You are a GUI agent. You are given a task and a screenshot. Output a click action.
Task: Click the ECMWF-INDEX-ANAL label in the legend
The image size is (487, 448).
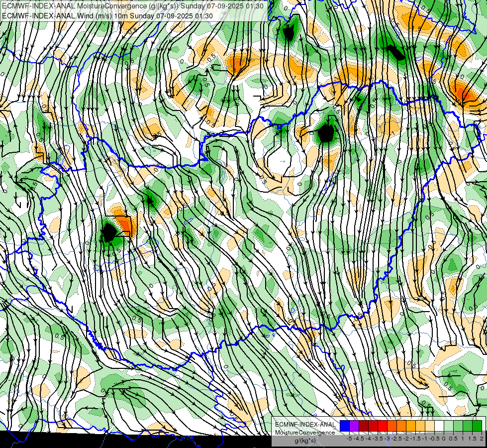coord(305,425)
